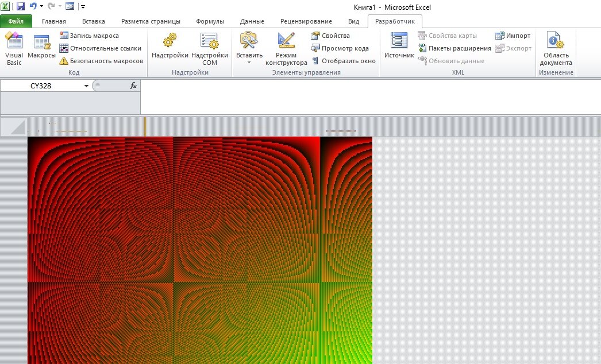
Task: Click Отобразить окно button
Action: (x=344, y=61)
